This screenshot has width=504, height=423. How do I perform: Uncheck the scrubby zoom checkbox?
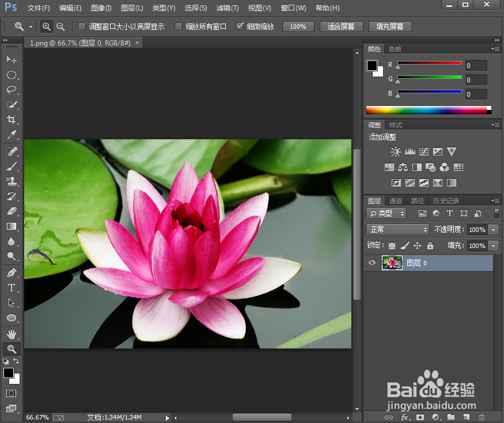(x=240, y=26)
